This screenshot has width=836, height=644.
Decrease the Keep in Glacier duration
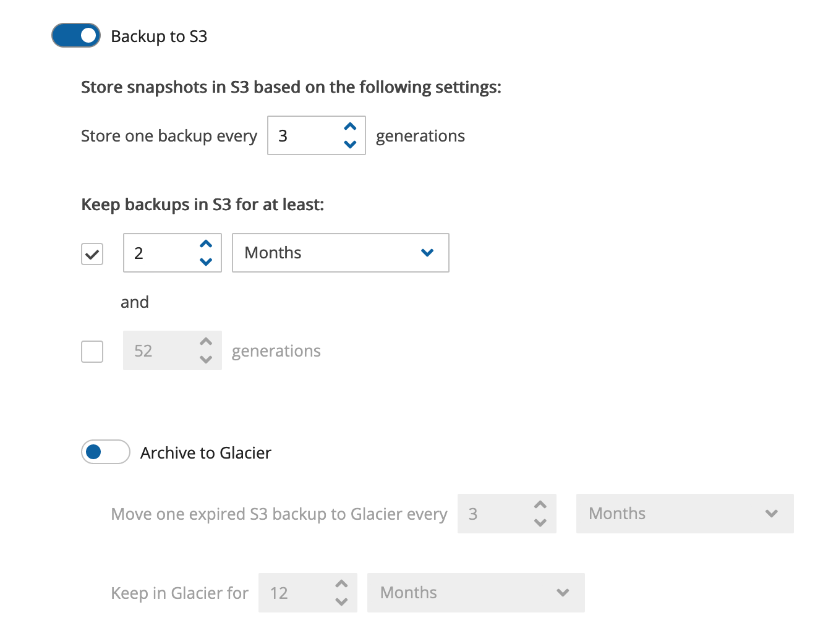pos(341,602)
